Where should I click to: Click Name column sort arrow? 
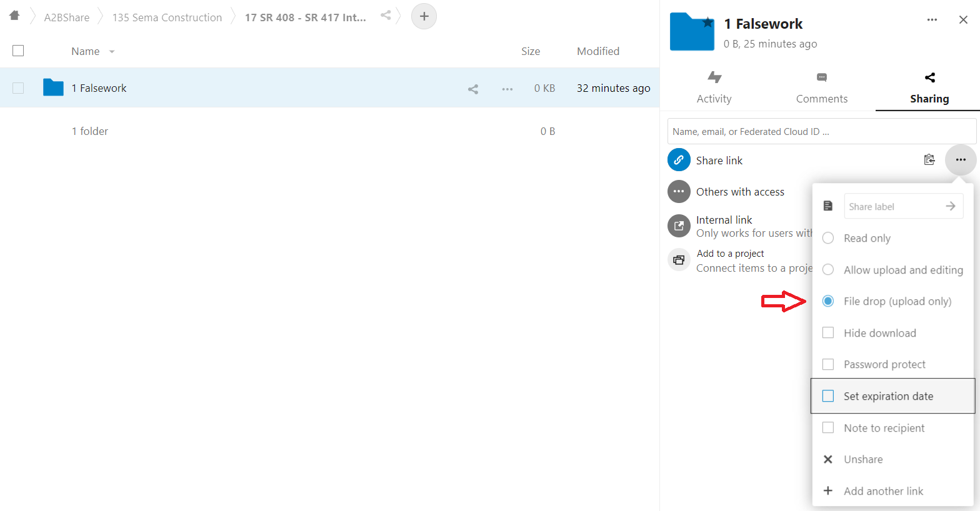coord(112,52)
